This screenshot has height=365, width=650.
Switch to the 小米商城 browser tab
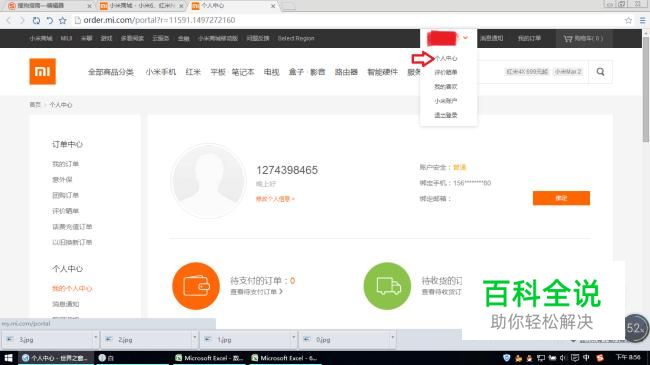[x=141, y=6]
